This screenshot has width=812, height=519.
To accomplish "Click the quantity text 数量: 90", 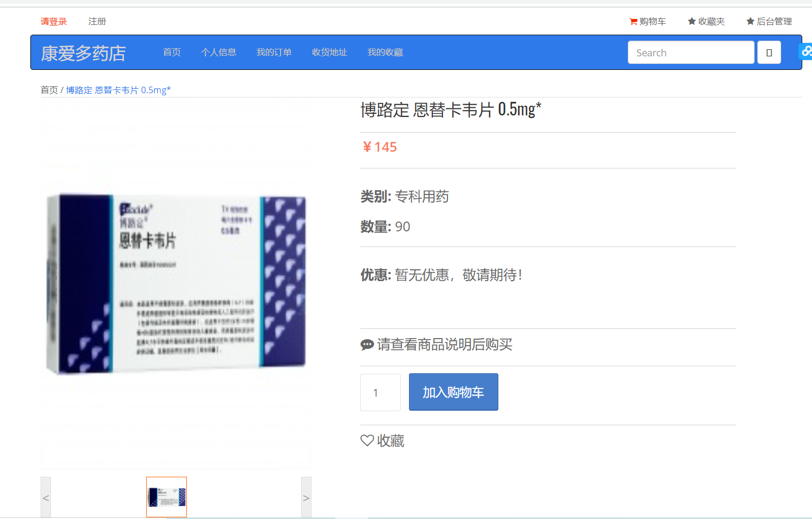I will [x=386, y=226].
